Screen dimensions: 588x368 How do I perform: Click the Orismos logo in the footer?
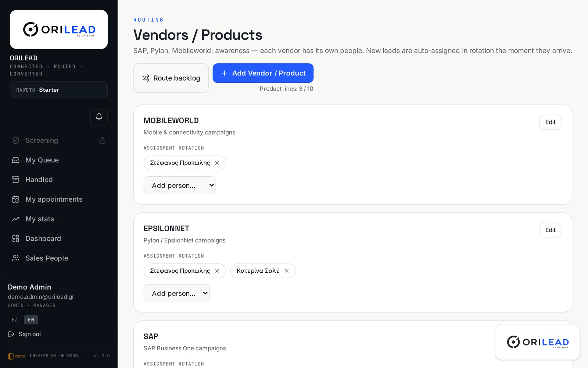click(17, 356)
